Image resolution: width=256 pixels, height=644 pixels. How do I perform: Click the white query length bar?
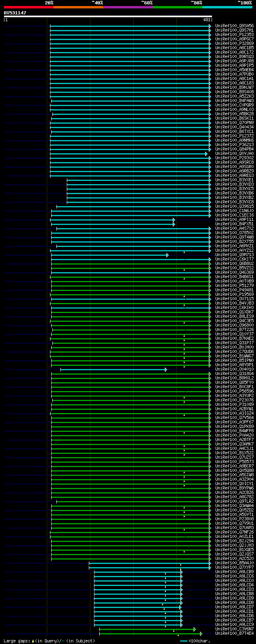point(108,16)
